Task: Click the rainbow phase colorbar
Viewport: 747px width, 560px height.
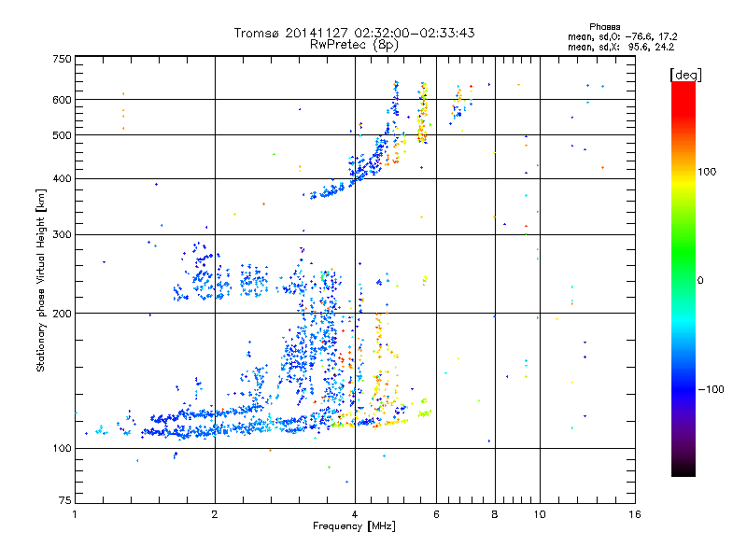Action: [684, 278]
